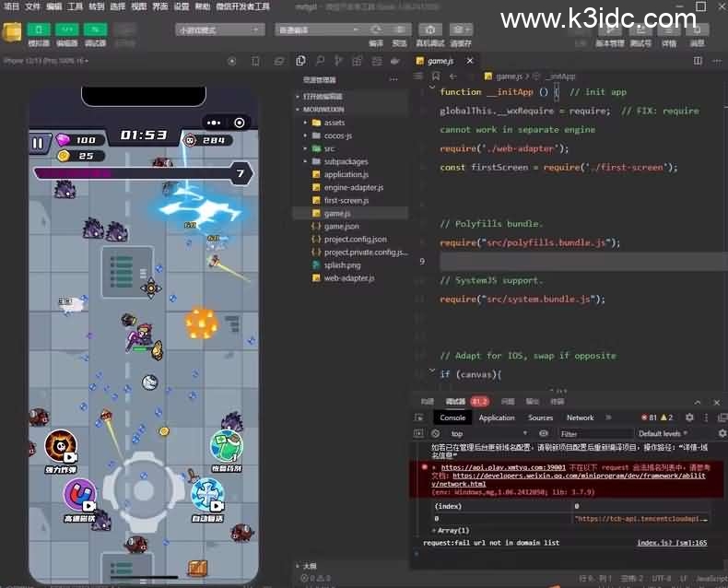Image resolution: width=728 pixels, height=588 pixels.
Task: Open the 编辑 menu
Action: point(54,6)
